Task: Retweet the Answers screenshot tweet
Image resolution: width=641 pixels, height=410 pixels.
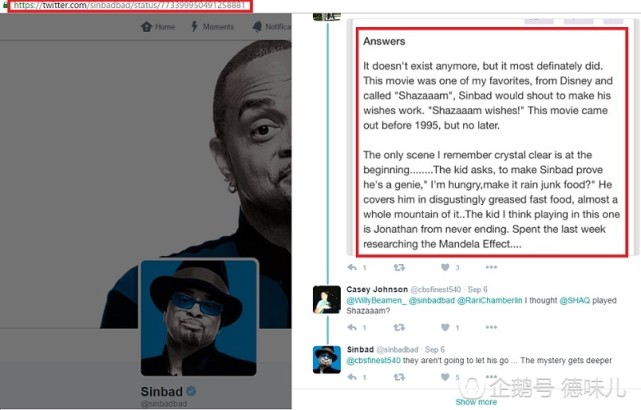Action: tap(399, 267)
